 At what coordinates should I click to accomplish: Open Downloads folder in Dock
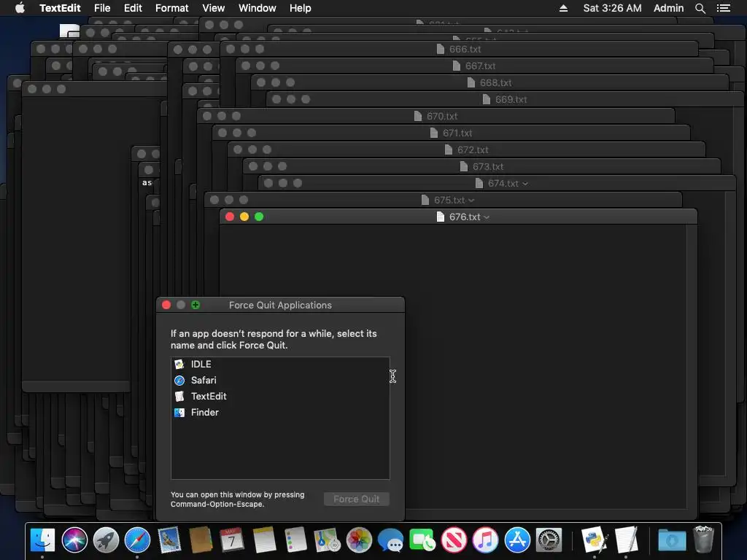click(x=672, y=540)
